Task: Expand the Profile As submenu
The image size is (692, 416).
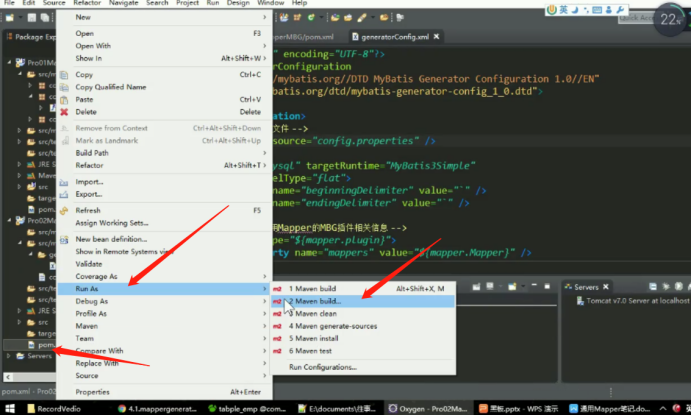Action: (165, 314)
